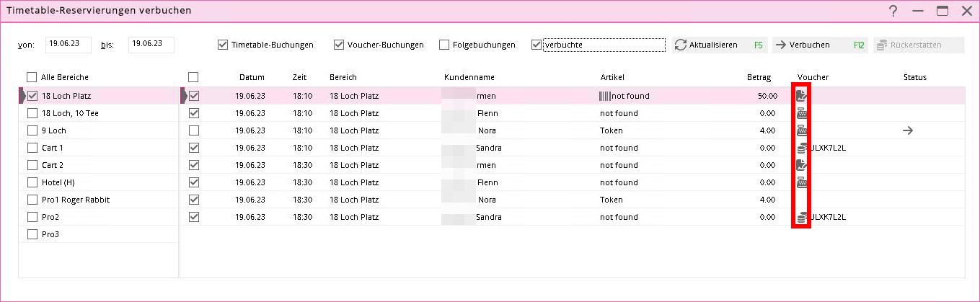
Task: Check the Cart 1 area checkbox
Action: (32, 148)
